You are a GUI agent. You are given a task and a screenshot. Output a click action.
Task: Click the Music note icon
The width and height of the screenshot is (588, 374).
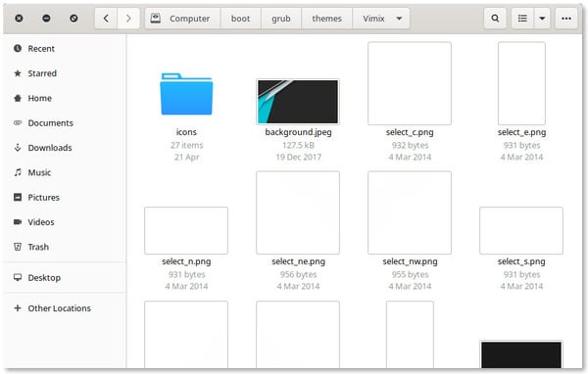[18, 172]
